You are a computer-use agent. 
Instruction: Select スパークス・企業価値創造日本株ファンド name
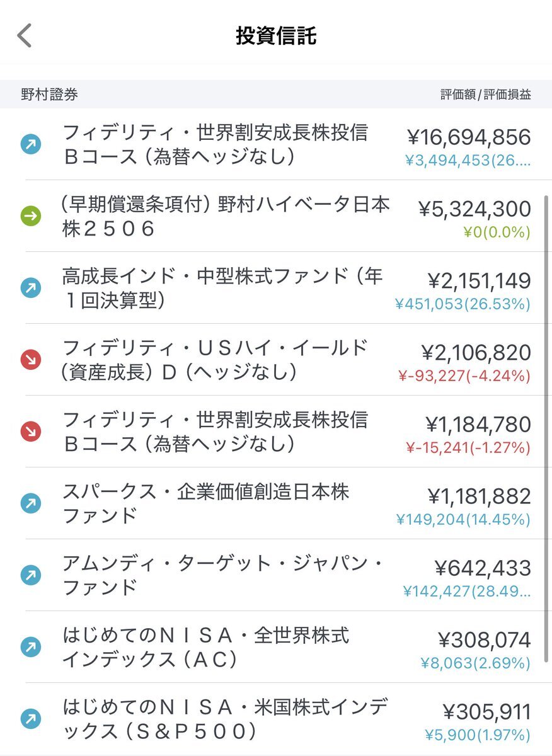(x=205, y=503)
